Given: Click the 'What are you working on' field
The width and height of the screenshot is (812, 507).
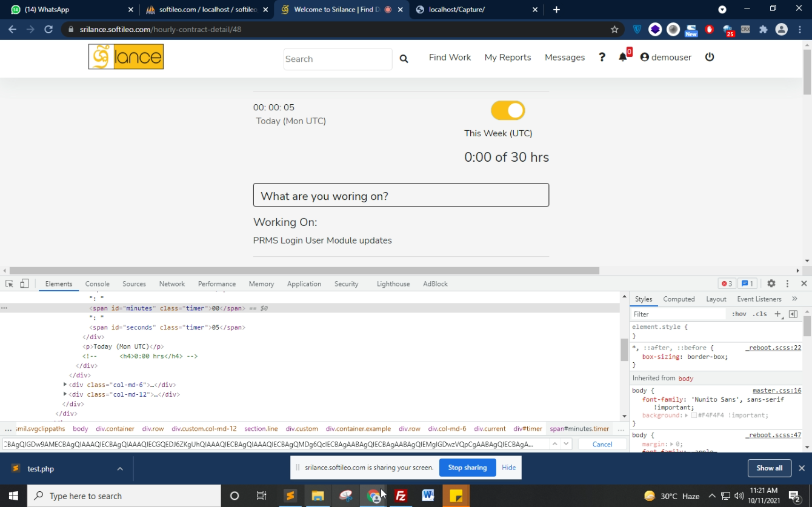Looking at the screenshot, I should point(401,196).
